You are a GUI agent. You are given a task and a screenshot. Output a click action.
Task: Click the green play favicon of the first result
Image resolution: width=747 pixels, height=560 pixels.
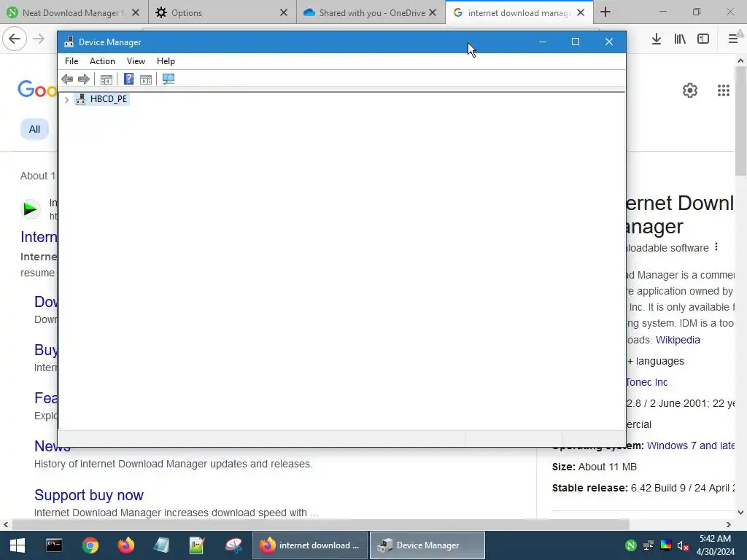coord(31,209)
